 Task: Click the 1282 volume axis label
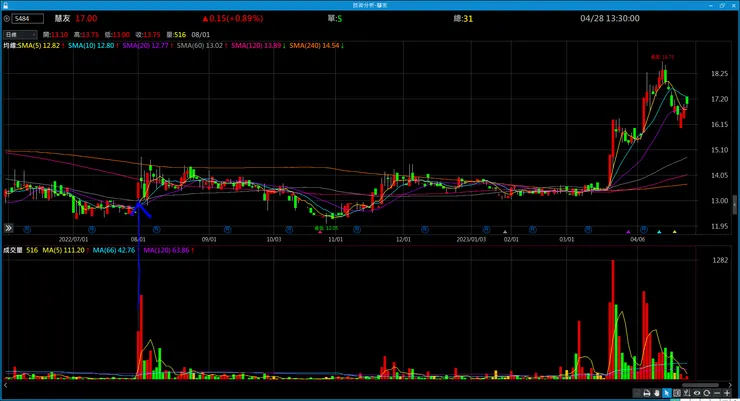[x=720, y=260]
